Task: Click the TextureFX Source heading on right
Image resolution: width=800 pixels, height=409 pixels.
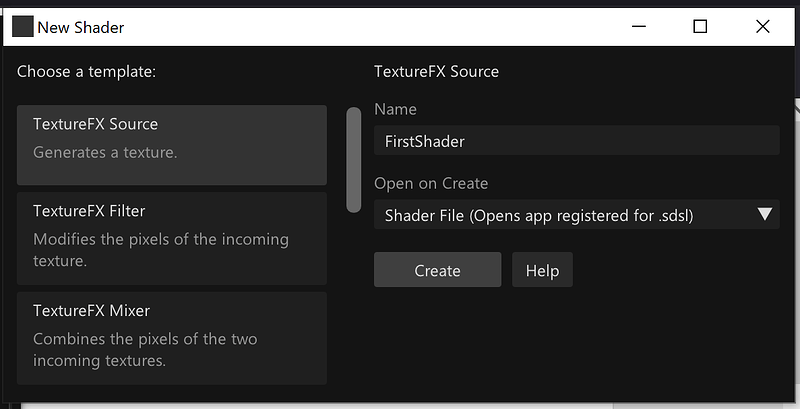Action: click(x=437, y=71)
